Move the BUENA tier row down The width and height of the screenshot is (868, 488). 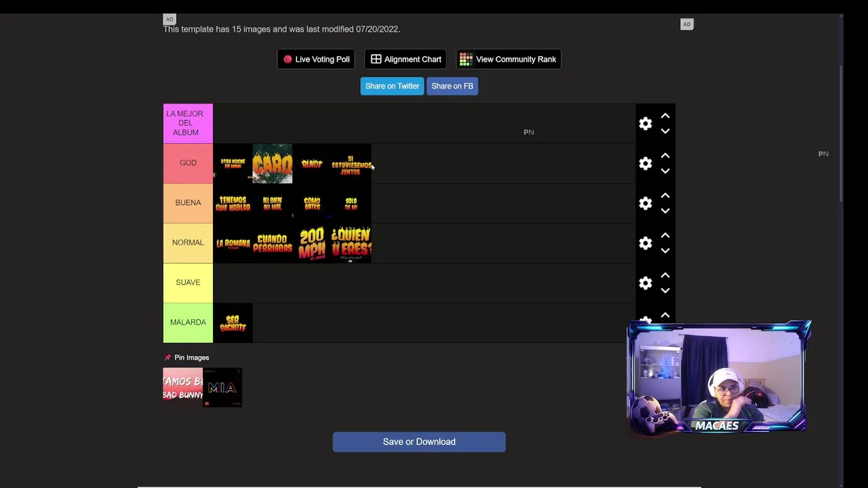click(665, 211)
